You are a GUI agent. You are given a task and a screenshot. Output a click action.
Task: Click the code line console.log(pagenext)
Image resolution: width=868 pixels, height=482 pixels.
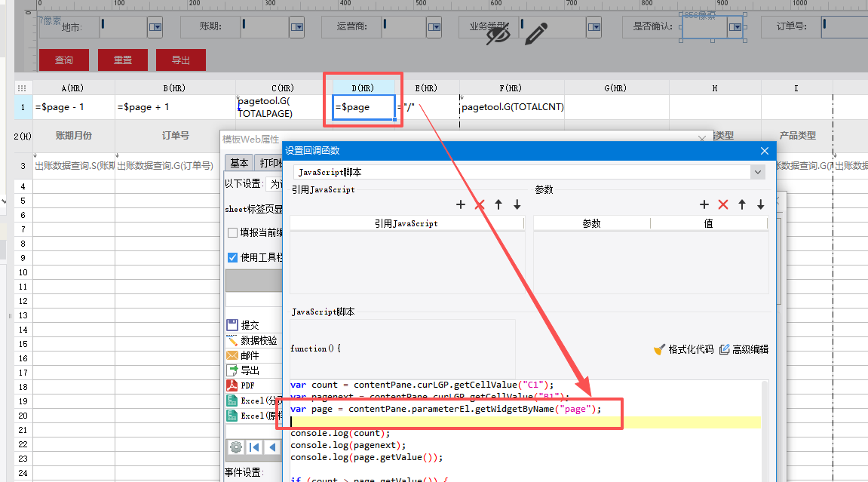point(348,445)
